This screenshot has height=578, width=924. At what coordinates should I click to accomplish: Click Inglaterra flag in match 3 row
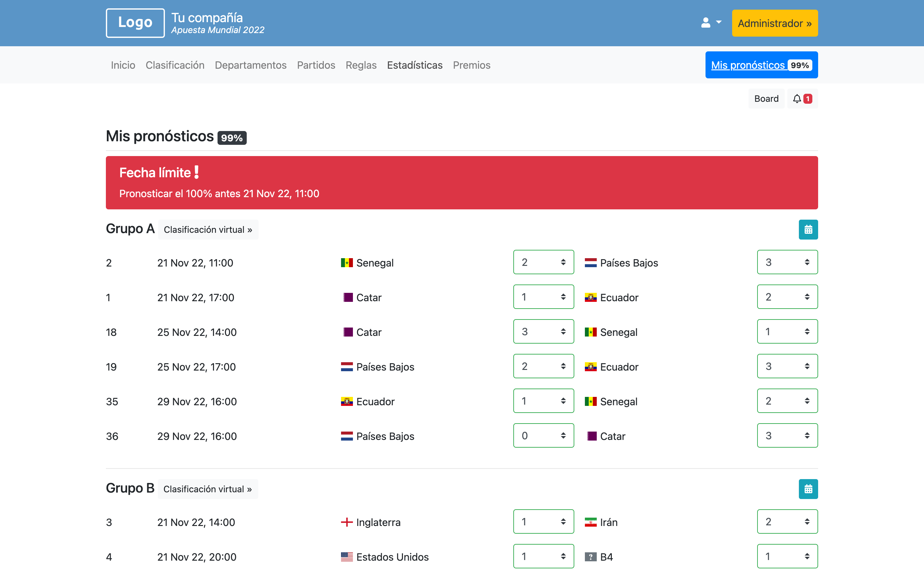click(347, 522)
